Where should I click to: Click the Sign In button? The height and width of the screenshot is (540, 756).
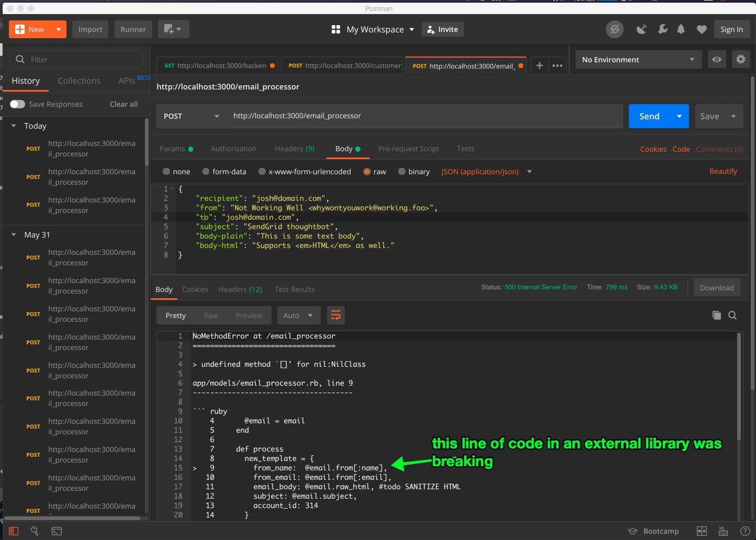pos(731,29)
